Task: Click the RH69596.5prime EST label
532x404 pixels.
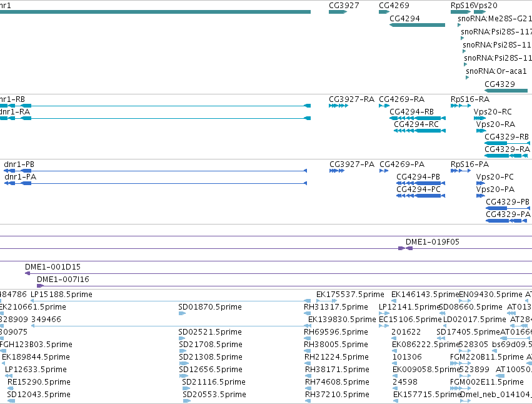Action: 336,332
